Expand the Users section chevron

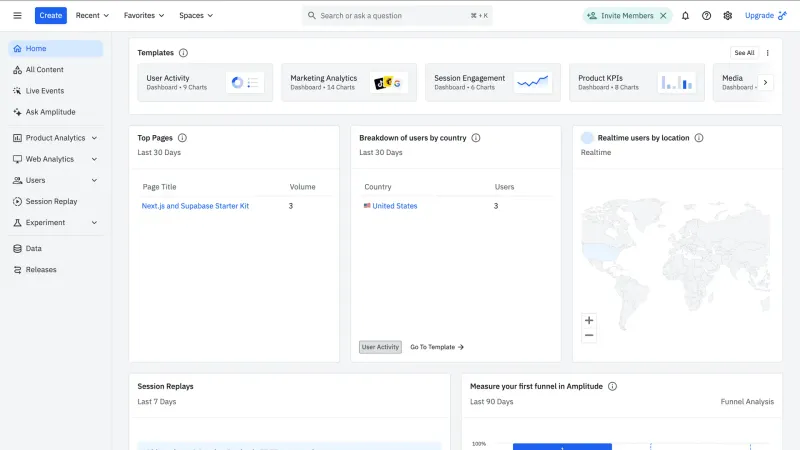pos(94,180)
